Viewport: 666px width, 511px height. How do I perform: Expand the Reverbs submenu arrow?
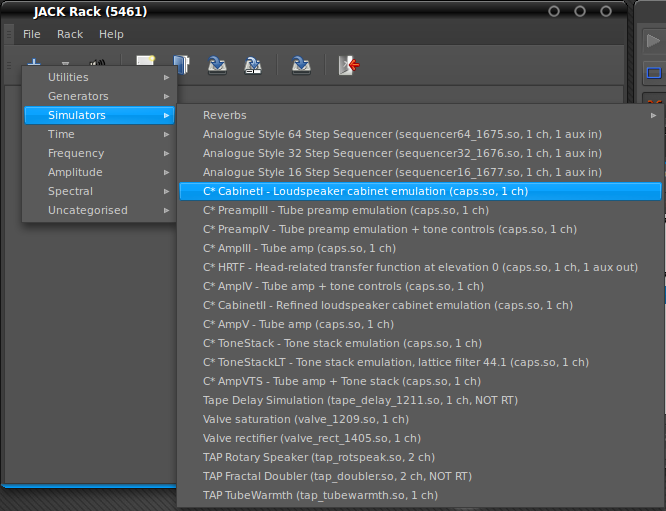pyautogui.click(x=653, y=115)
